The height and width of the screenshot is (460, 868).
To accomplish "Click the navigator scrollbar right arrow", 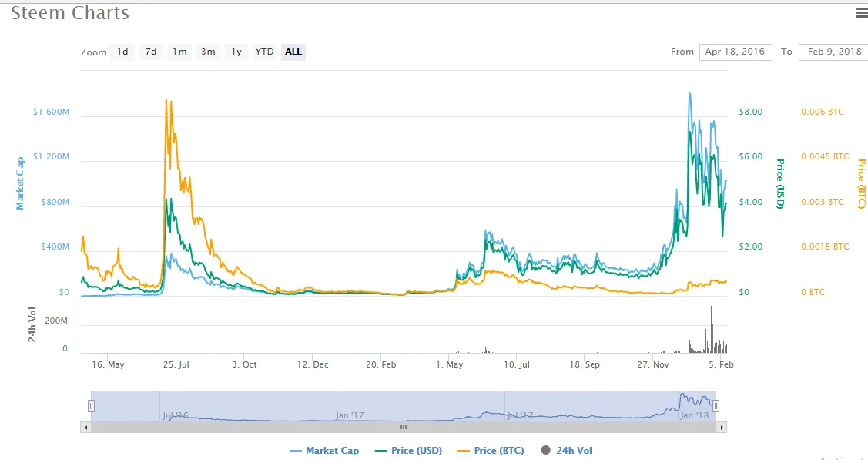I will (x=722, y=428).
